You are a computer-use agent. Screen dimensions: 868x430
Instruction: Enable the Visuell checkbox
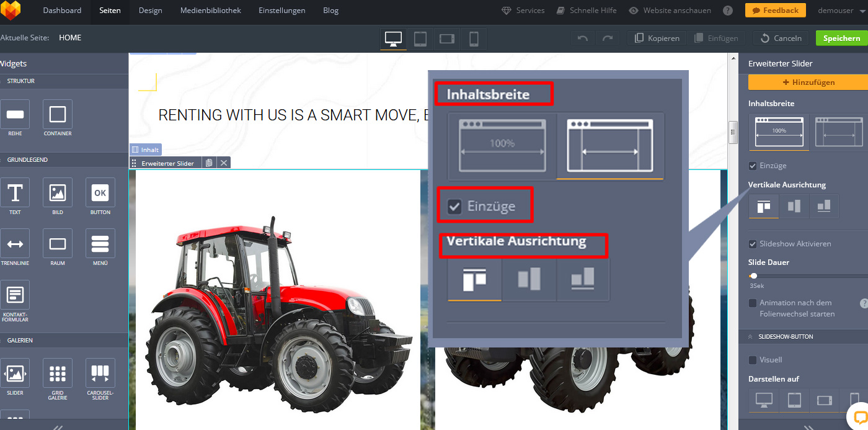click(x=753, y=360)
